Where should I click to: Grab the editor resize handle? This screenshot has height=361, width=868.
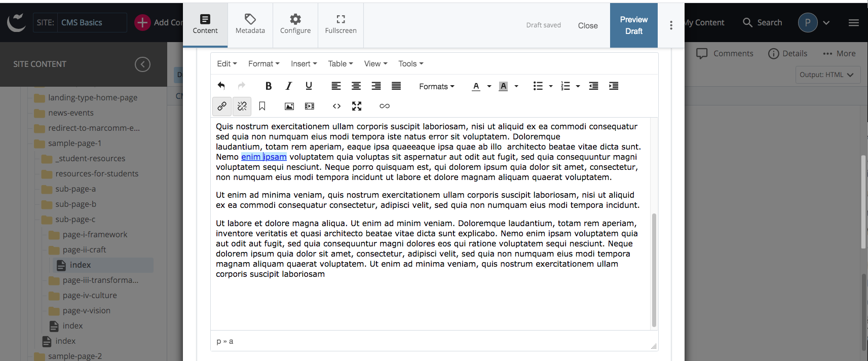tap(654, 346)
